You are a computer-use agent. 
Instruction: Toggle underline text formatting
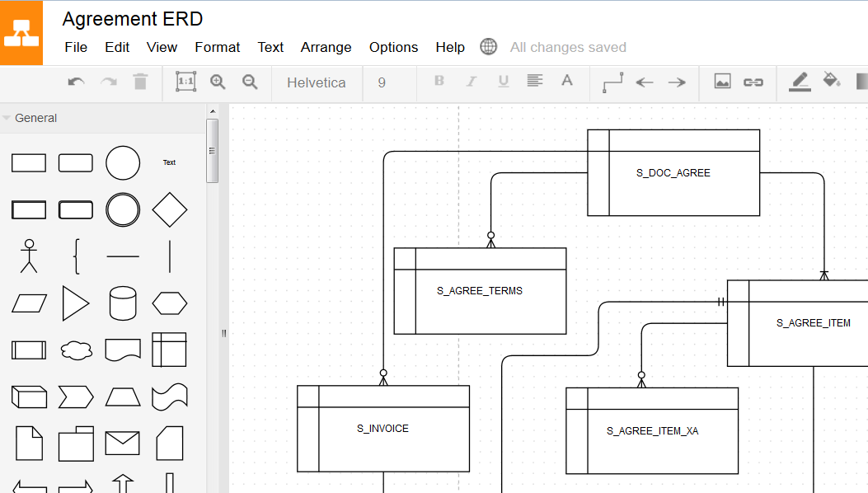(x=503, y=82)
